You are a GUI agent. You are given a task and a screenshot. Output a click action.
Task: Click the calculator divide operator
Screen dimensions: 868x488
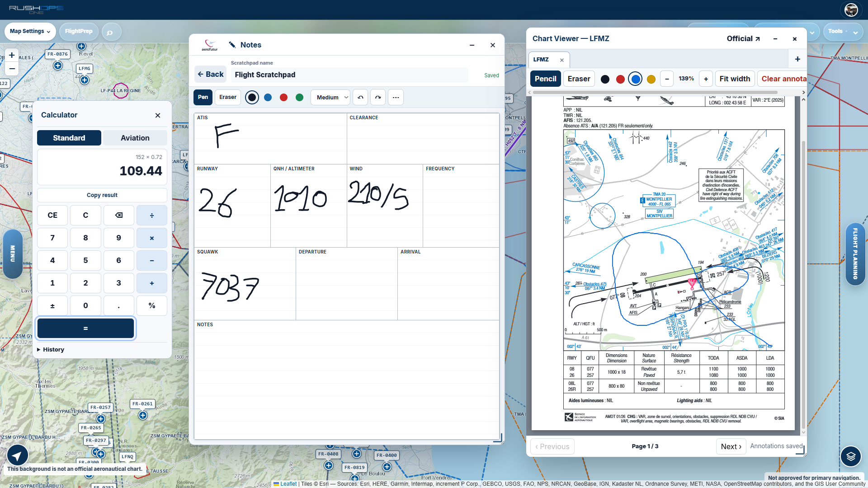152,215
